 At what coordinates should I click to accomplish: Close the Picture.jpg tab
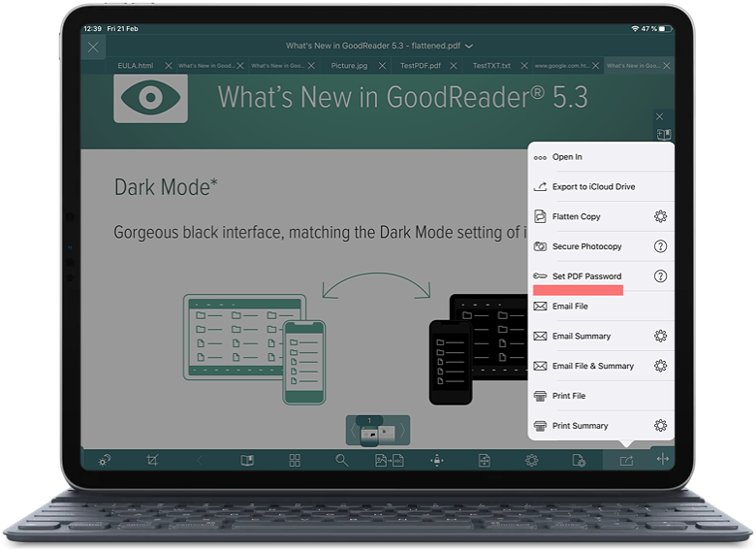point(382,66)
